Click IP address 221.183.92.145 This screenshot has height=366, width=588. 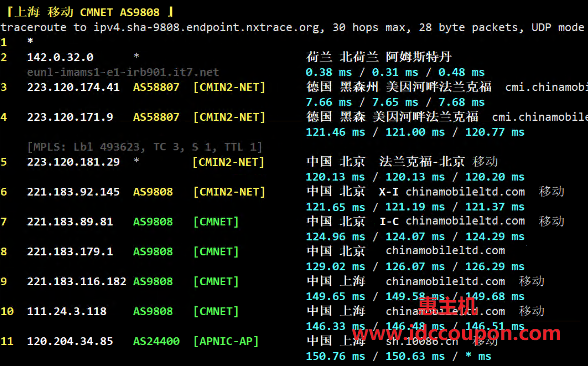coord(73,192)
